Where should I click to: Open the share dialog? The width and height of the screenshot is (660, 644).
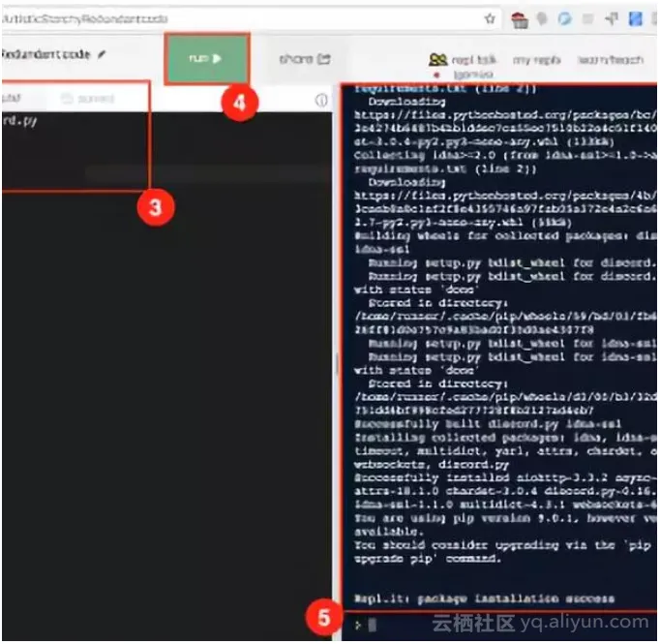point(305,59)
